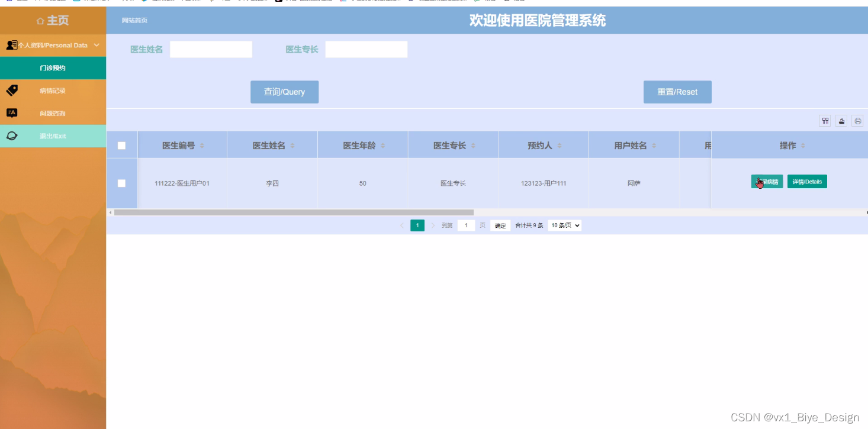Viewport: 868px width, 429px height.
Task: Go to previous page arrow
Action: coord(402,225)
